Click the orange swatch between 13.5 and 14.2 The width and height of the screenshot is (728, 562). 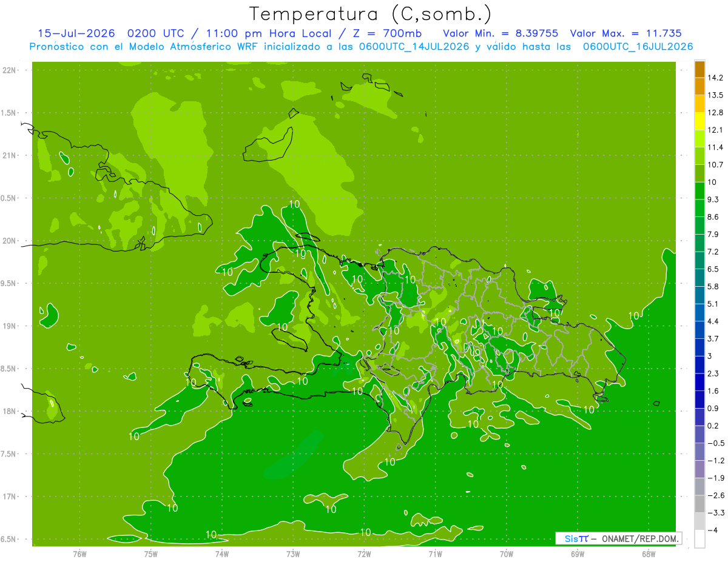(x=699, y=87)
